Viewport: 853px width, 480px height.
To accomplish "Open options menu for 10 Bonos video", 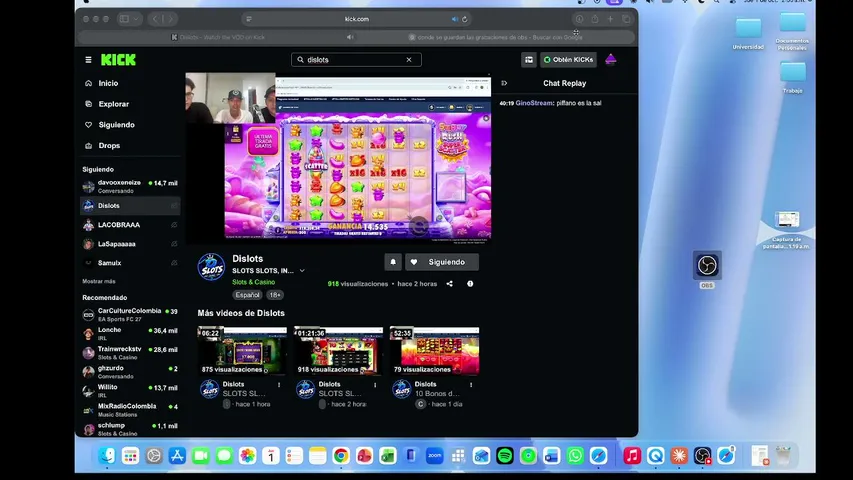I will point(471,385).
